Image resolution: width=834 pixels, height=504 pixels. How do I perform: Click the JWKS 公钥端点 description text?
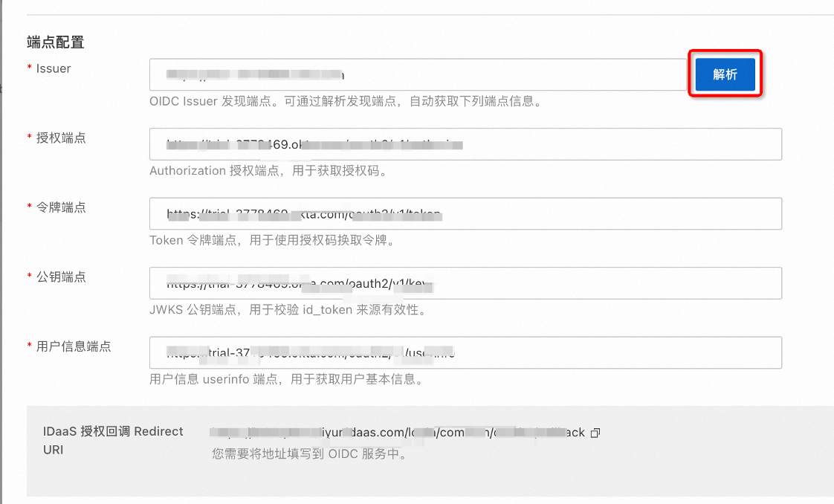coord(288,310)
